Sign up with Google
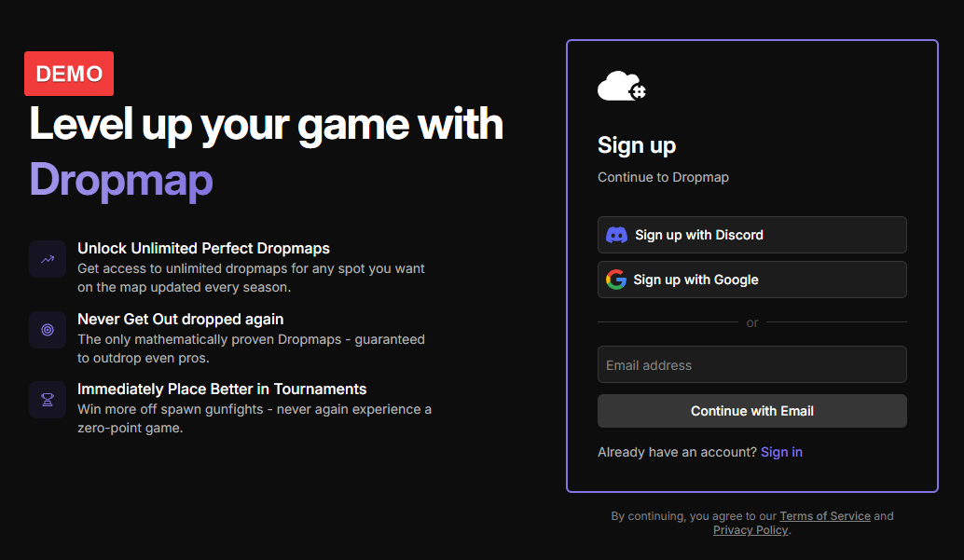This screenshot has width=964, height=560. pos(751,280)
